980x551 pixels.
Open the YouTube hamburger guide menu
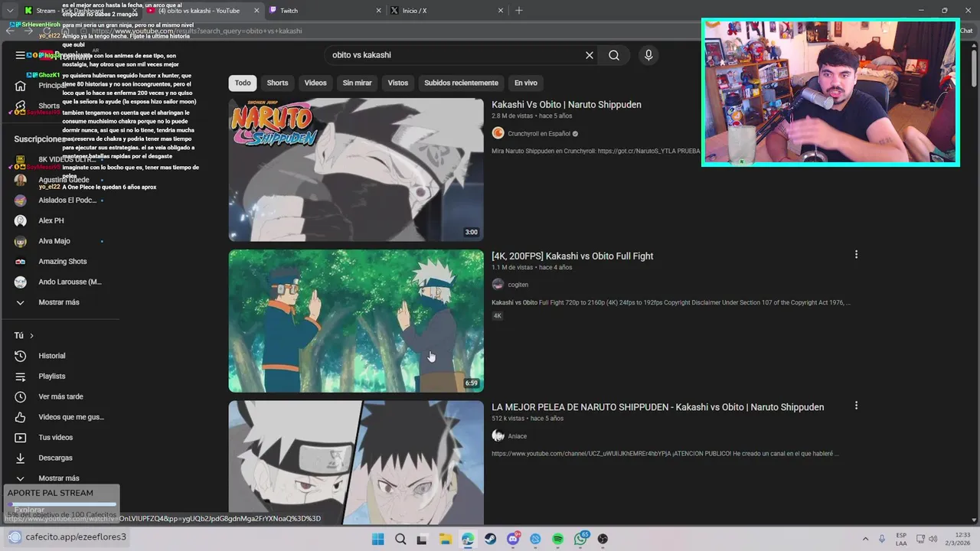coord(21,55)
